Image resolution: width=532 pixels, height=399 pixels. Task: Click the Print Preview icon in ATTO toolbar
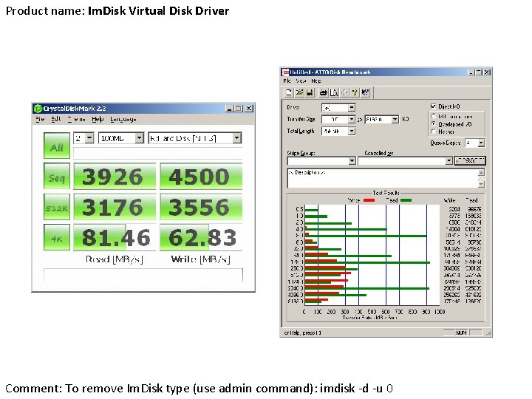[x=334, y=92]
